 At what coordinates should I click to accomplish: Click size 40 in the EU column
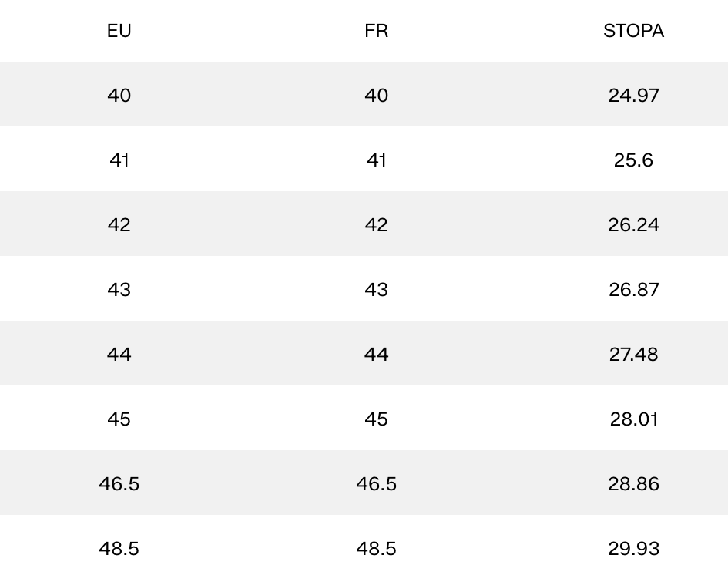click(x=119, y=95)
